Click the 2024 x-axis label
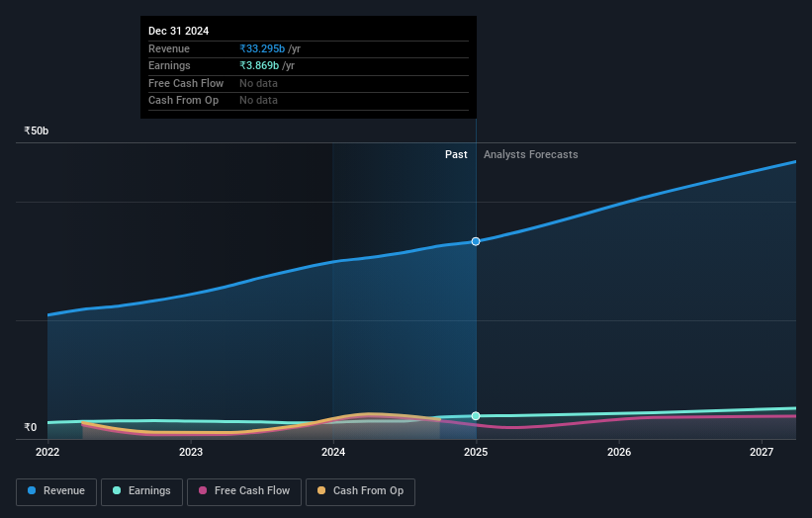812x518 pixels. coord(333,452)
